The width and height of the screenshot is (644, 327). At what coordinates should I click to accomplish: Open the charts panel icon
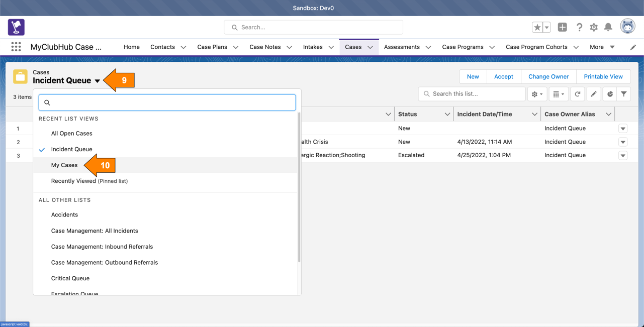(x=610, y=94)
